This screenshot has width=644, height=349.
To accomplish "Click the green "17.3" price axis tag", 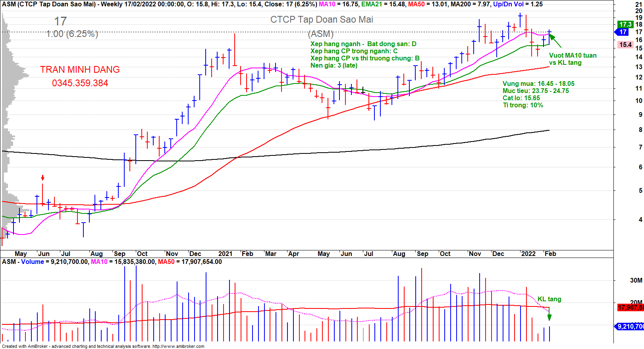I will (x=625, y=24).
